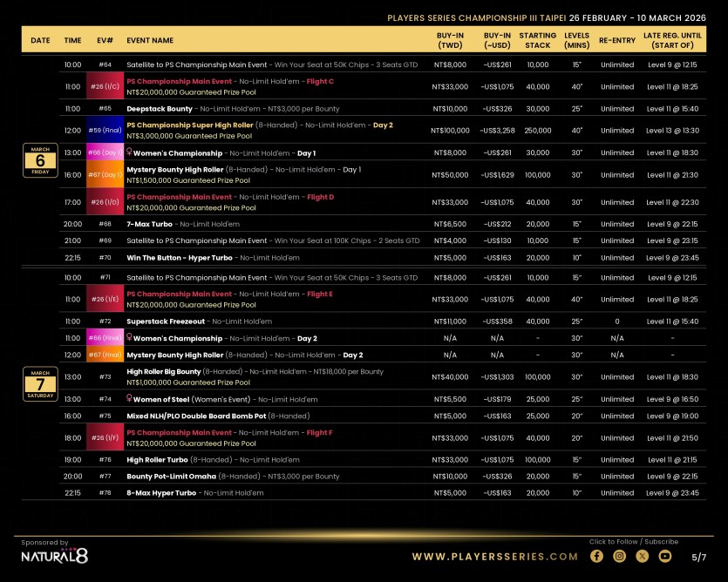
Task: Click the BUY-IN (TWD) column header
Action: [450, 40]
